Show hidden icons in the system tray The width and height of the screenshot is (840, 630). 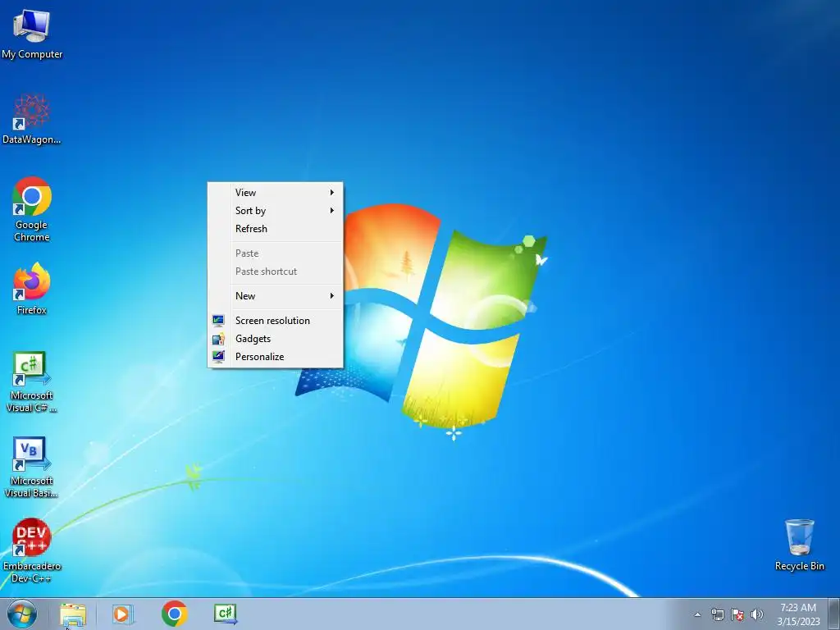tap(697, 614)
